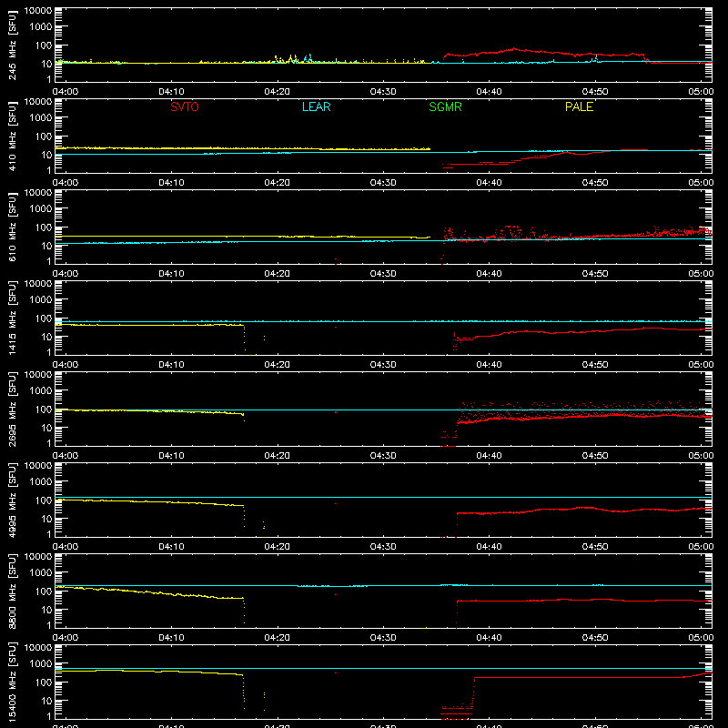Select the '8800 MHz [SFU]' axis title

pyautogui.click(x=12, y=591)
